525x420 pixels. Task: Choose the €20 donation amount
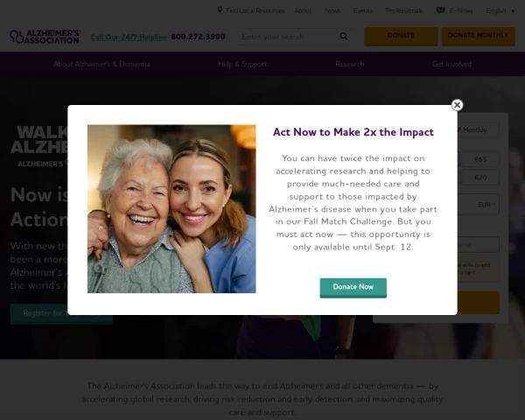480,178
